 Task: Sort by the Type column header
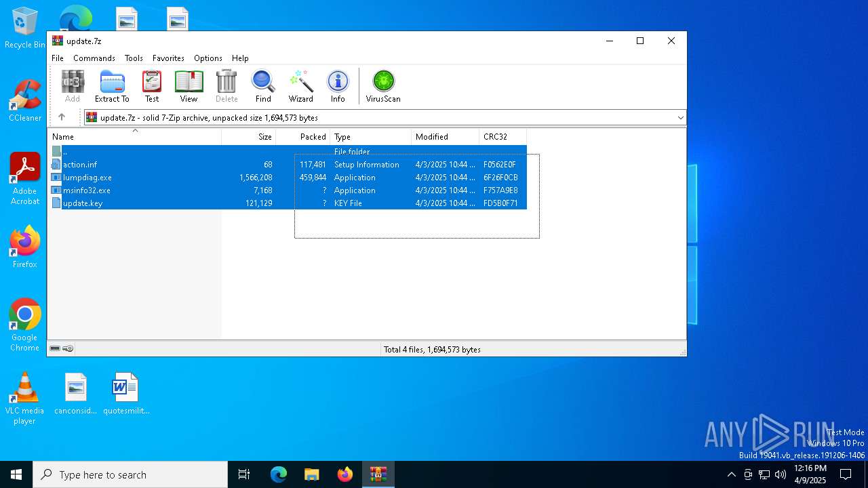click(x=370, y=136)
